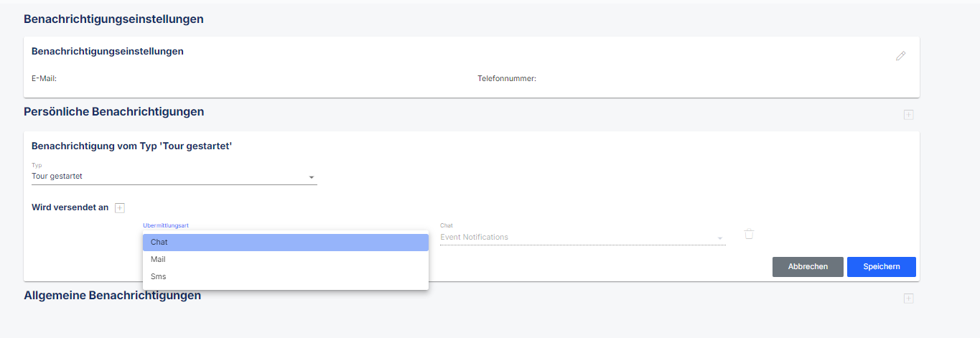Viewport: 980px width, 338px height.
Task: Select 'Chat' from the Übermittlungsart list
Action: 286,243
